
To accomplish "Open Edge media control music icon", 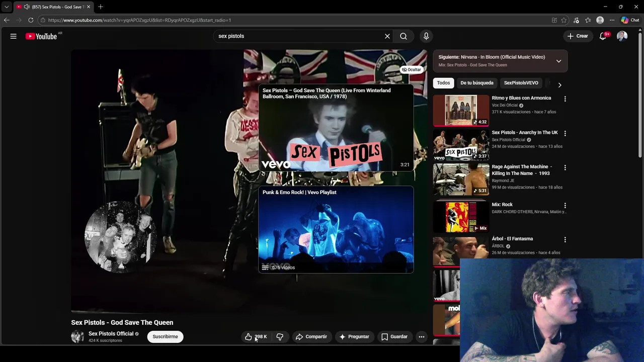I will coord(576,20).
